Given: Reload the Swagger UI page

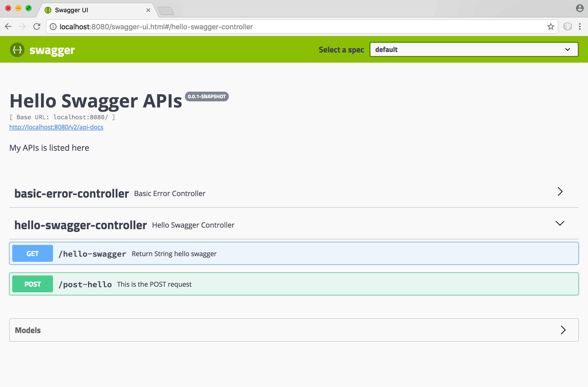Looking at the screenshot, I should [37, 26].
